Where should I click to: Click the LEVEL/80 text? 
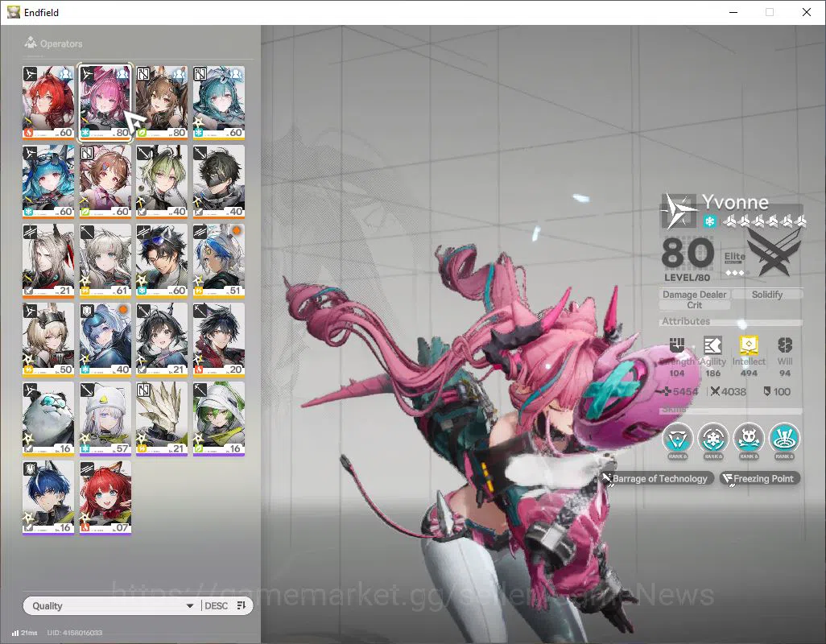[687, 277]
